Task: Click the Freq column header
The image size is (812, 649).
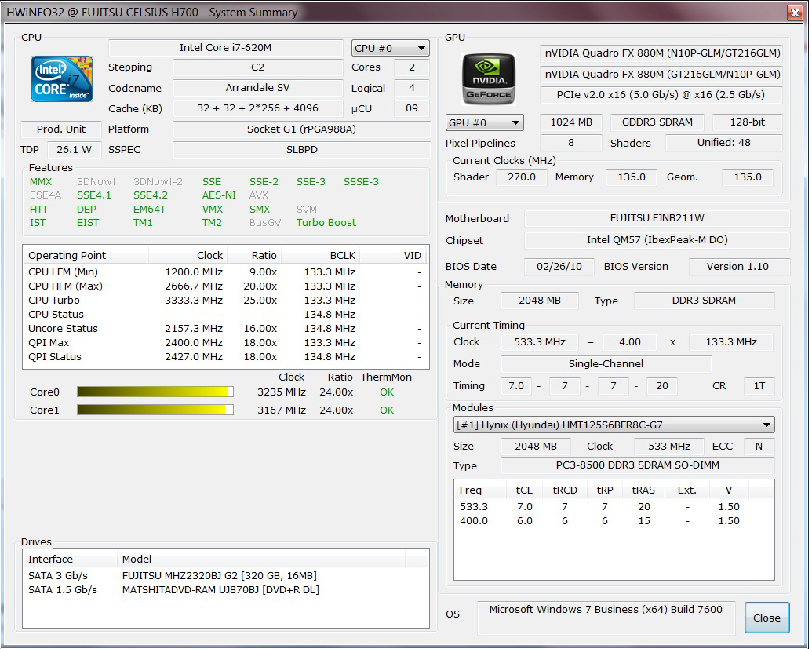Action: pyautogui.click(x=480, y=490)
